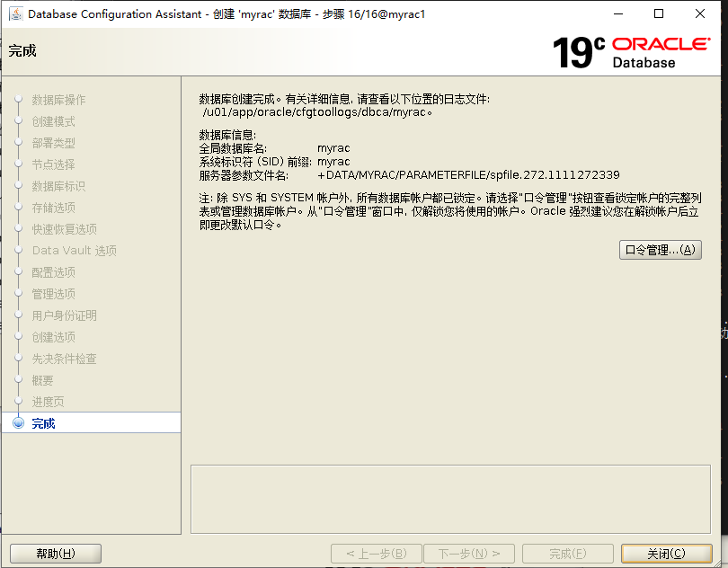
Task: Click the indicator icon beside 先决条件检查
Action: pos(19,358)
